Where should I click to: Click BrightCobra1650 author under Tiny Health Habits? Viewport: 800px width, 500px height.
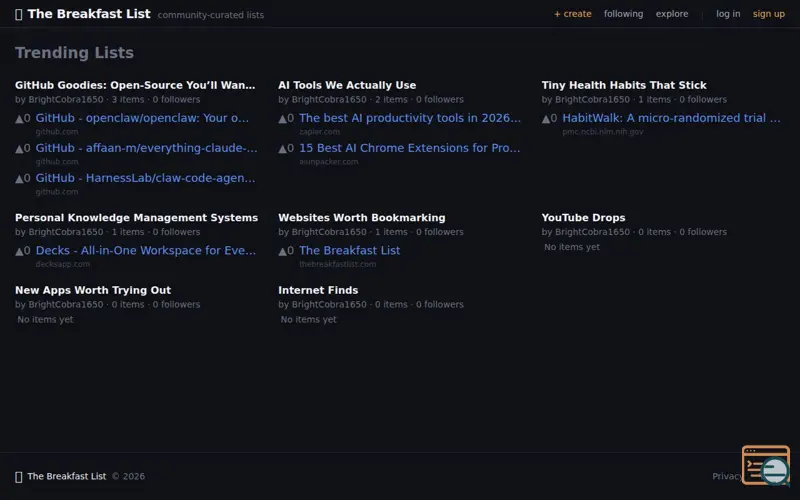click(x=592, y=99)
